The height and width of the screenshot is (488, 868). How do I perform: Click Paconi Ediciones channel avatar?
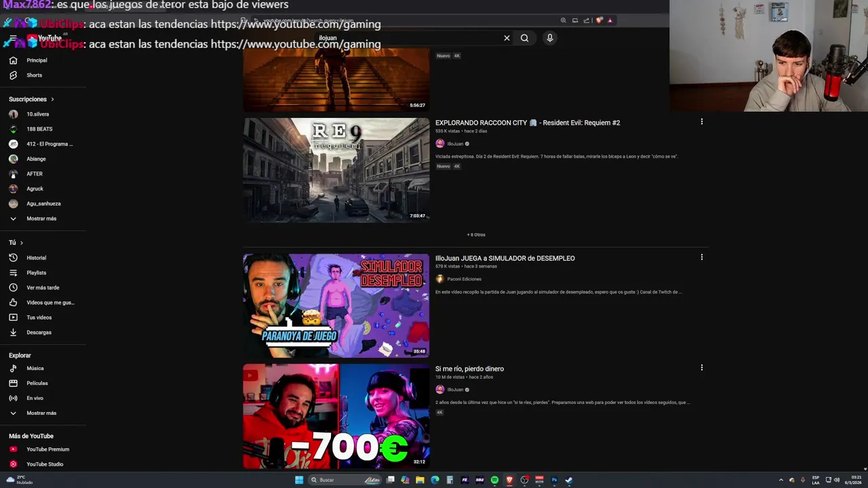(440, 279)
